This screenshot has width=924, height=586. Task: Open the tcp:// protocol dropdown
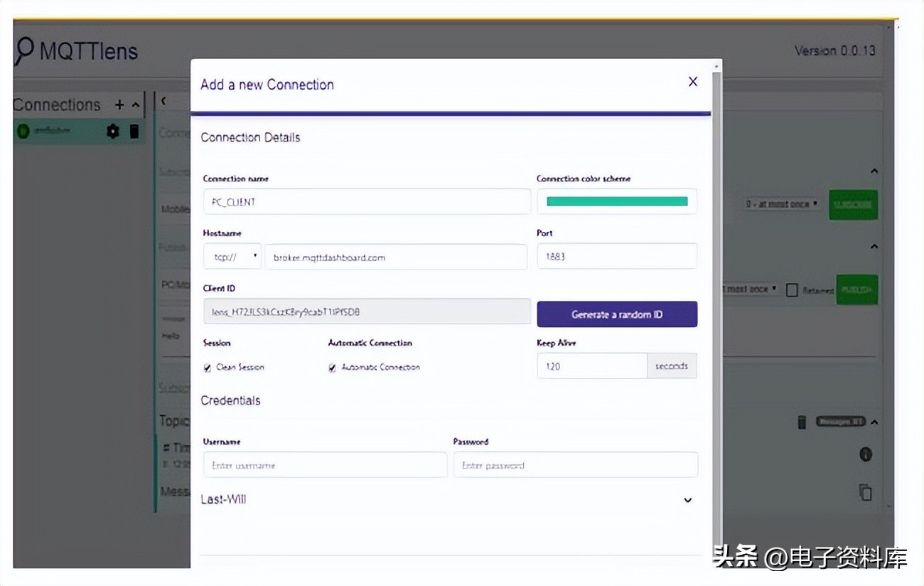click(232, 256)
